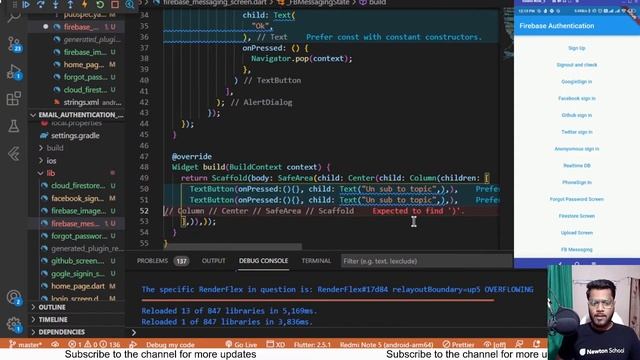Switch to the OUTPUT tab
Viewport: 640px width, 360px height.
pyautogui.click(x=213, y=261)
